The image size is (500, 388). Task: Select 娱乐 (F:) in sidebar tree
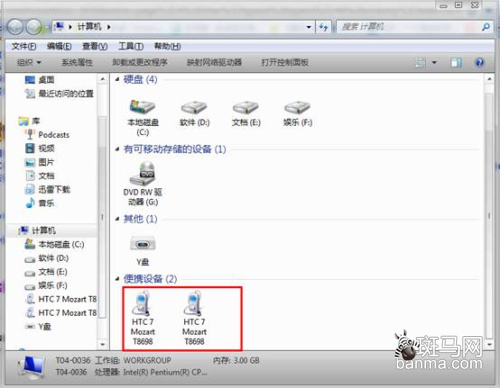tap(46, 286)
